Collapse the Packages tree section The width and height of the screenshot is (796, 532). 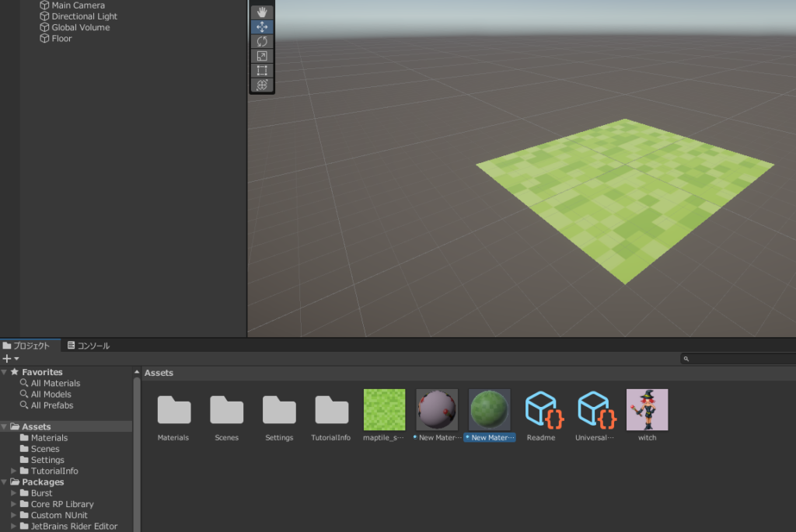pyautogui.click(x=5, y=482)
